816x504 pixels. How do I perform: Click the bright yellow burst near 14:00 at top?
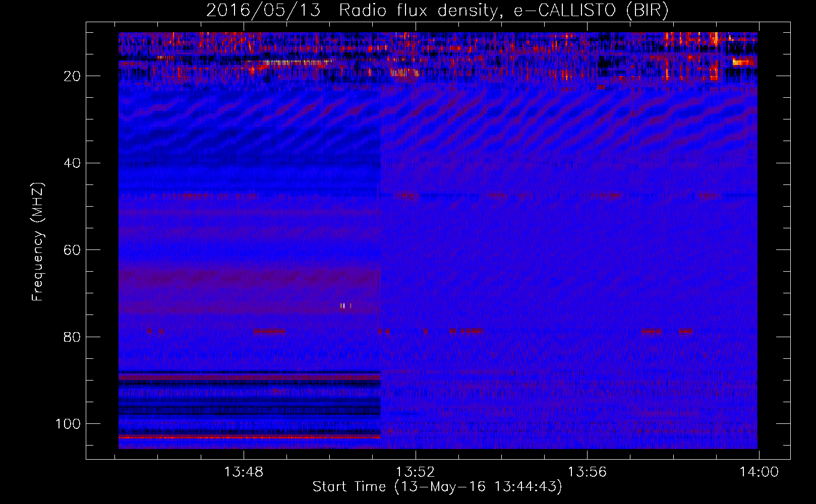point(743,62)
